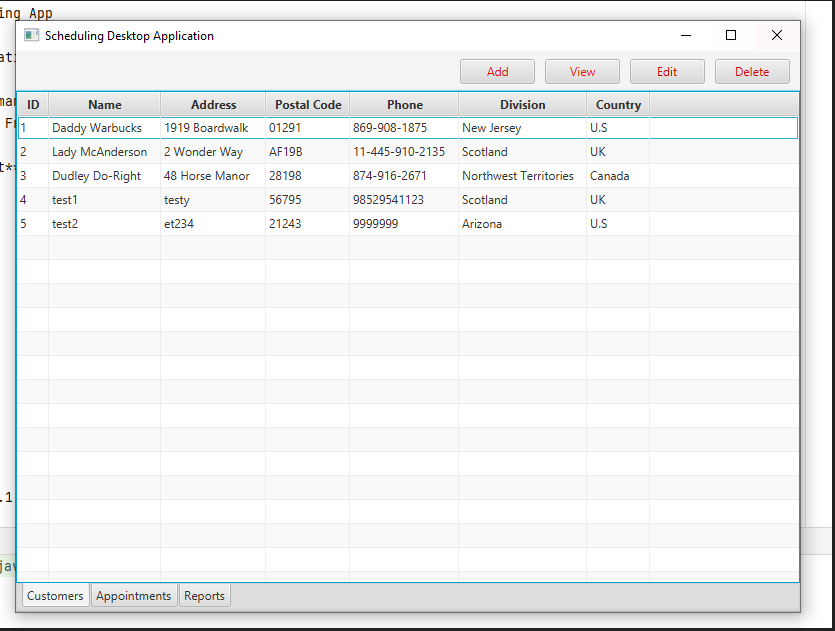Click the Delete button
The image size is (835, 631).
coord(752,71)
